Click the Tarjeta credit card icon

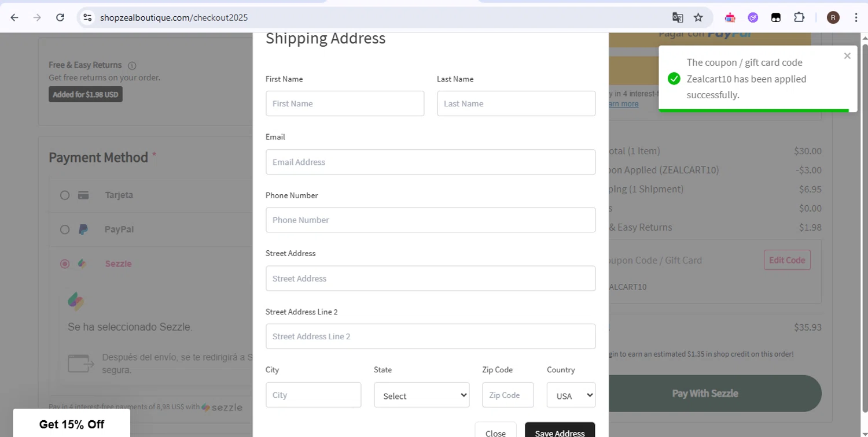click(x=83, y=195)
